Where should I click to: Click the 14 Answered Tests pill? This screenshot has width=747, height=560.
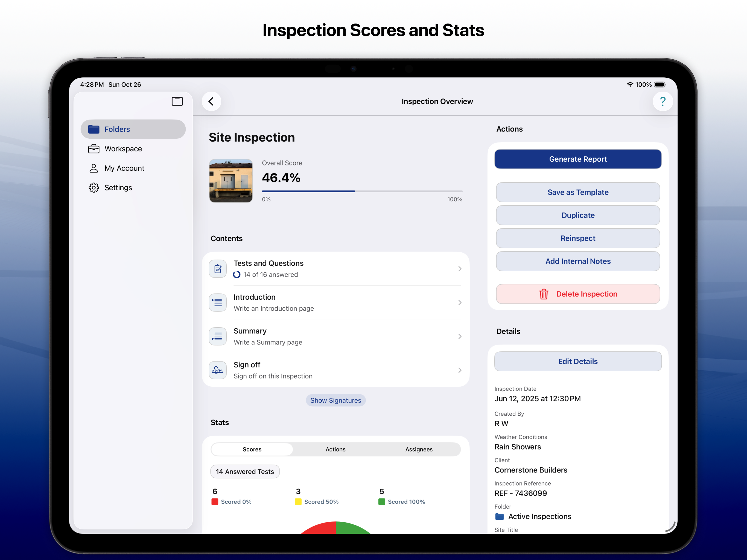coord(245,471)
